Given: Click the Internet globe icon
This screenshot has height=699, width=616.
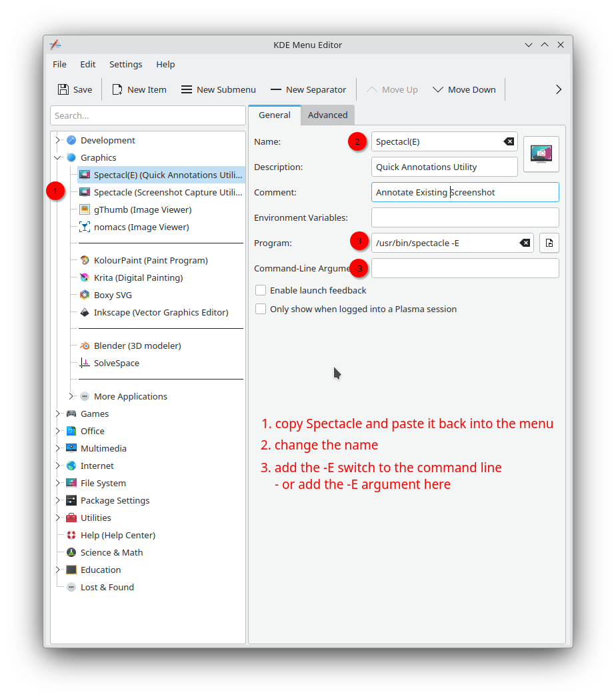Looking at the screenshot, I should (x=71, y=466).
